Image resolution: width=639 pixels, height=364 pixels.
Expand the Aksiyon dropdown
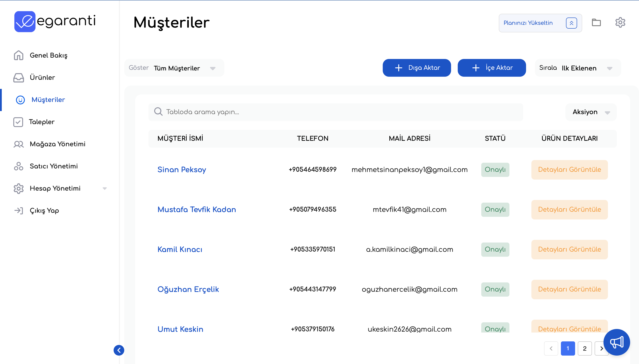(591, 112)
